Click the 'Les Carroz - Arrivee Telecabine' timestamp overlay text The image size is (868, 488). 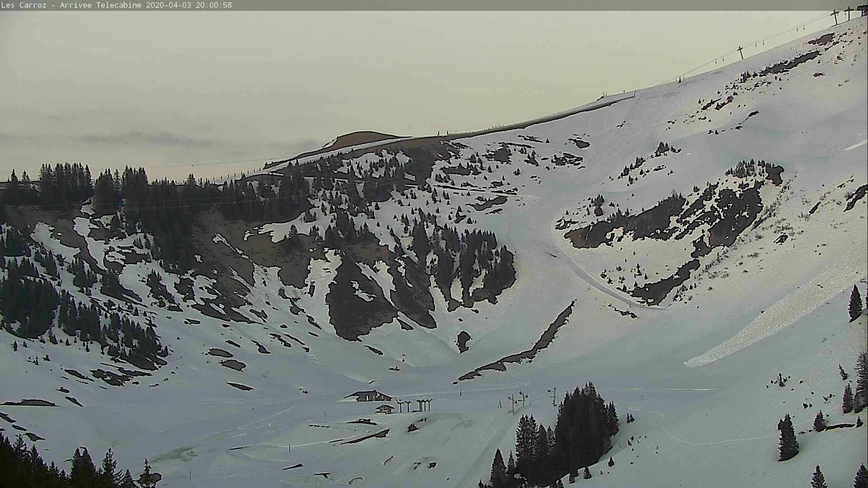117,5
